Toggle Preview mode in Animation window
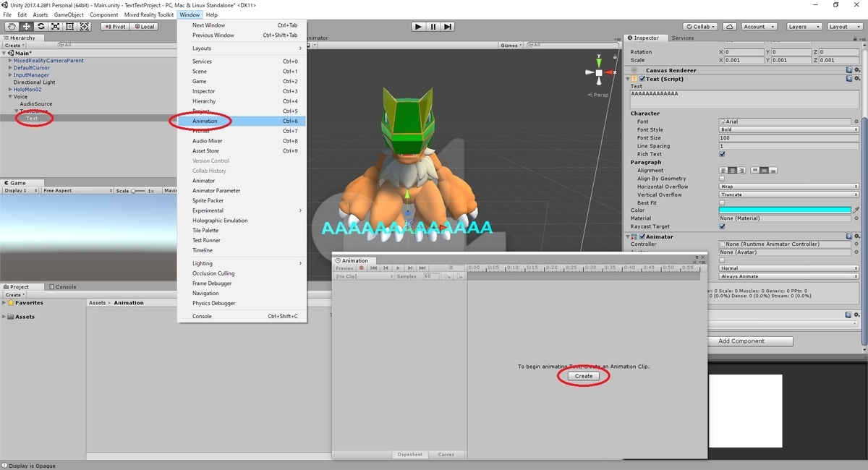Image resolution: width=868 pixels, height=470 pixels. [x=344, y=268]
